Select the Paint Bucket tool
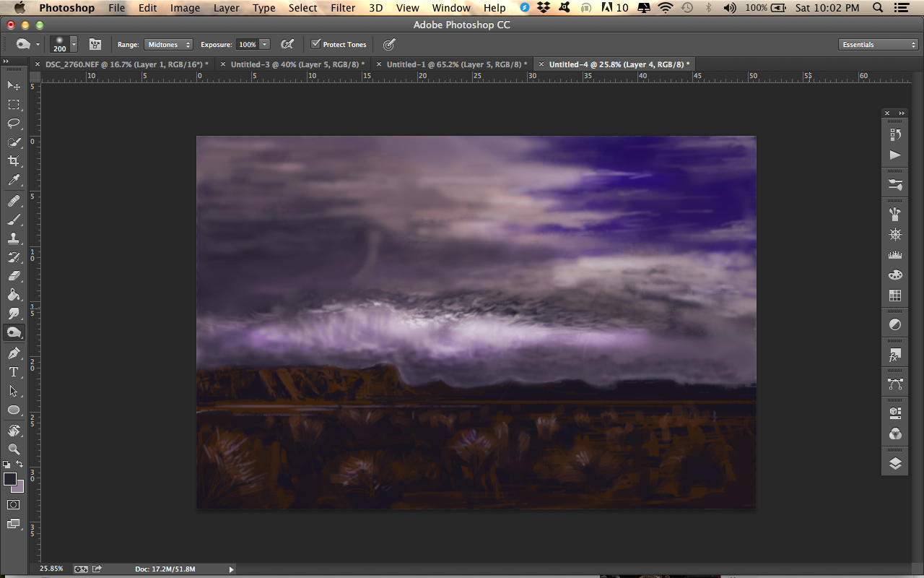Image resolution: width=924 pixels, height=578 pixels. 14,295
